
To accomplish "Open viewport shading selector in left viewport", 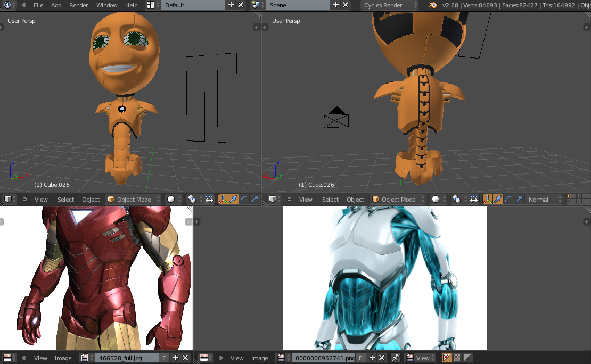I will point(174,200).
